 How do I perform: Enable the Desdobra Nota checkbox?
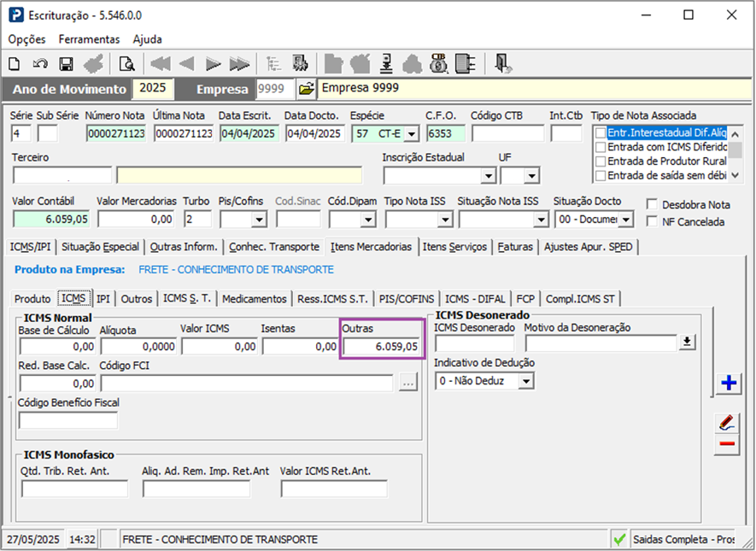point(653,205)
